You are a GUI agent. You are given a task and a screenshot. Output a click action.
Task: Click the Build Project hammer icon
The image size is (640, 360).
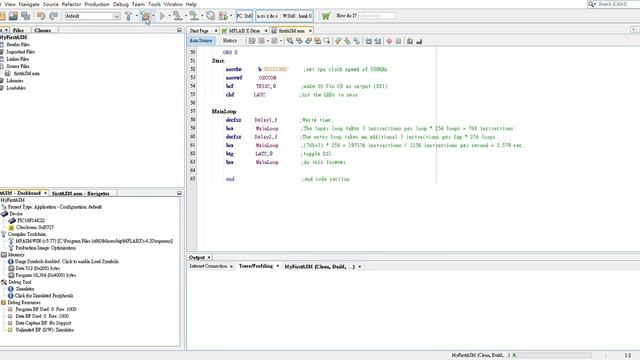click(x=128, y=16)
